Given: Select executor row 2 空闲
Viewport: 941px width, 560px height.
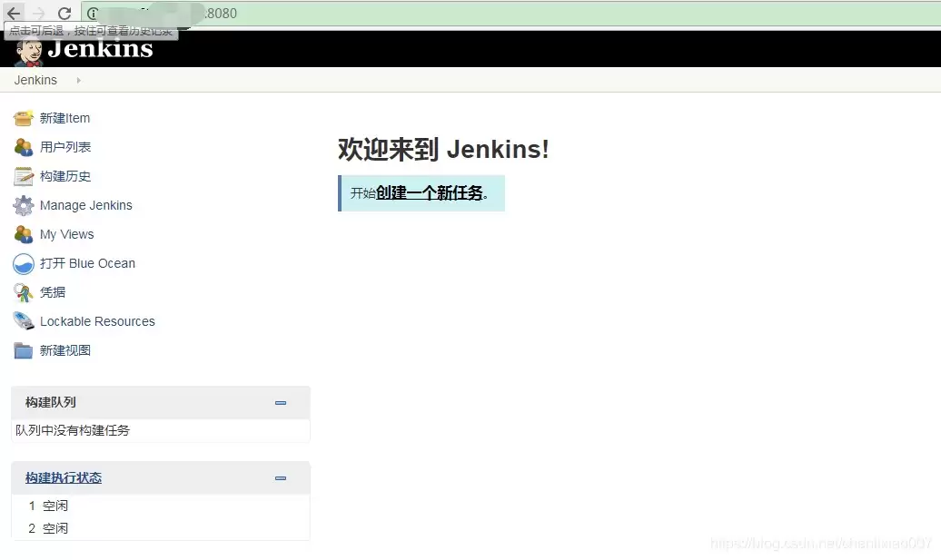Looking at the screenshot, I should click(x=48, y=528).
